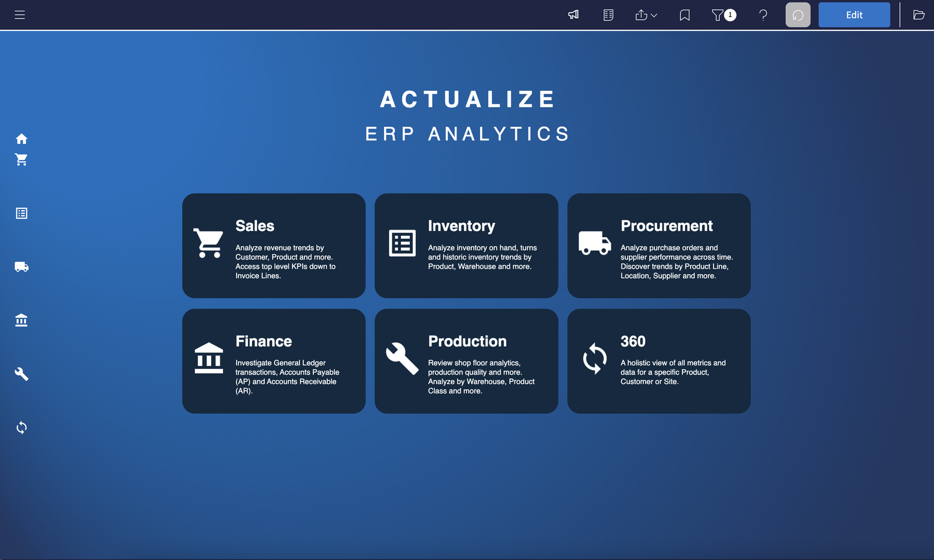Image resolution: width=934 pixels, height=560 pixels.
Task: Click the ERP ANALYTICS subtitle text
Action: (468, 134)
